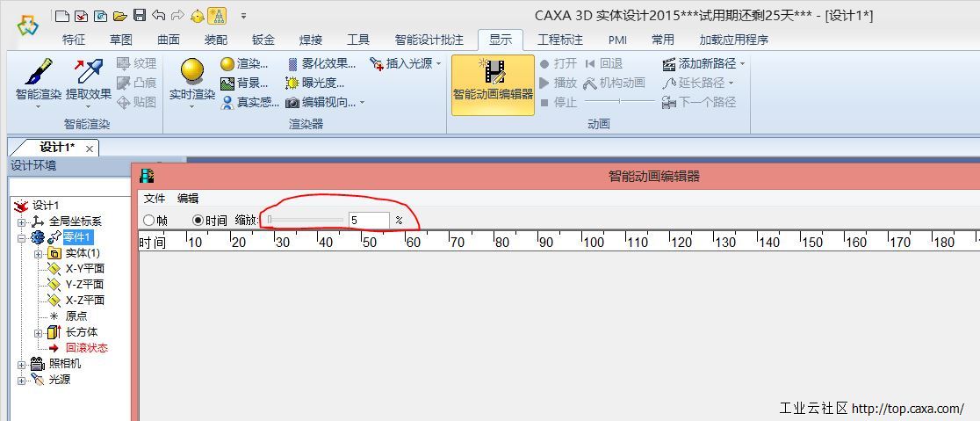Screen dimensions: 980x421
Task: Click the New document icon in quick access toolbar
Action: coord(61,16)
